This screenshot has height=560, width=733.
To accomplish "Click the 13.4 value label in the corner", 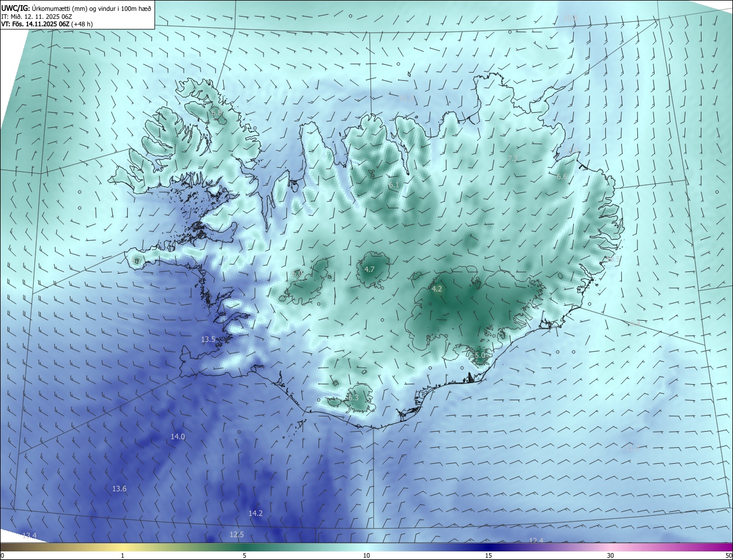I will click(x=29, y=536).
